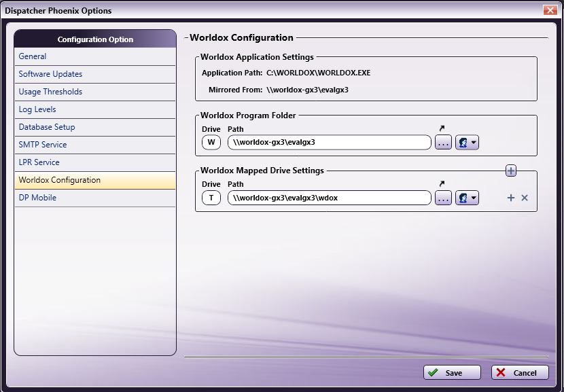Image resolution: width=564 pixels, height=392 pixels.
Task: Open the Mapped Drive T user credentials dropdown
Action: (467, 198)
